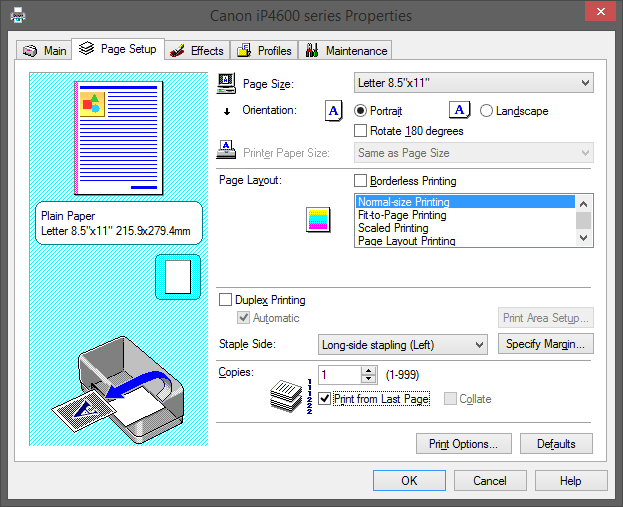Click the printer illustration in preview pane

118,390
